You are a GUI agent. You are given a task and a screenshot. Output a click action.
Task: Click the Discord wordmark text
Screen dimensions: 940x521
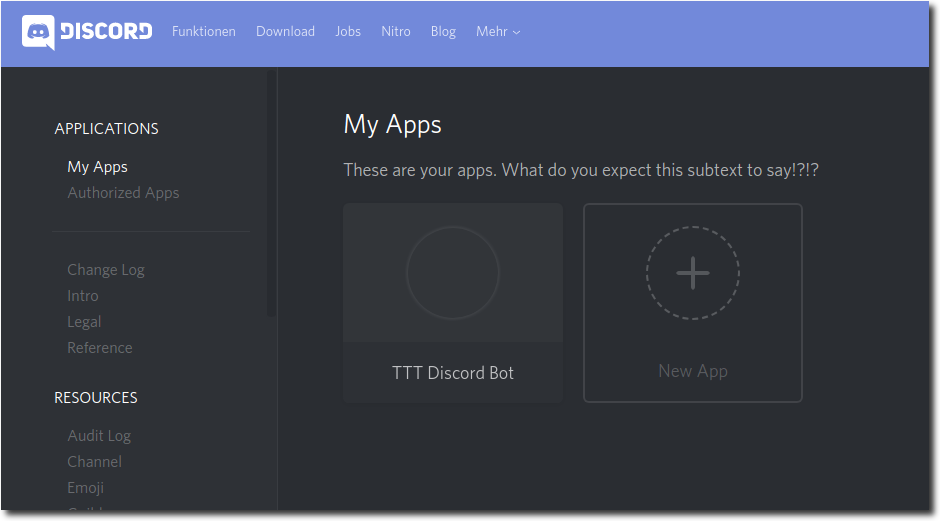click(x=107, y=31)
